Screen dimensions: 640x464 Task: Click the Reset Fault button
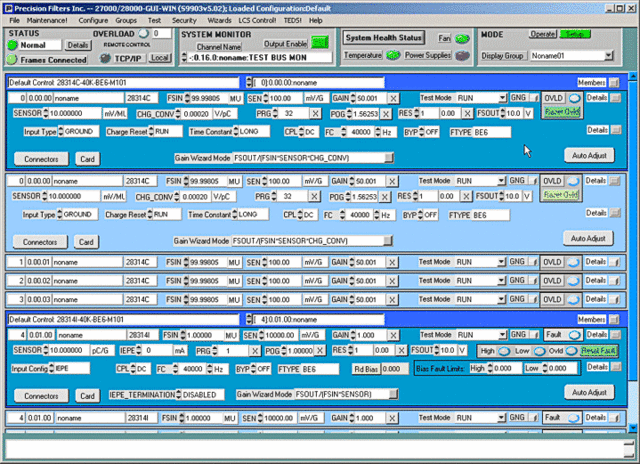pos(598,351)
